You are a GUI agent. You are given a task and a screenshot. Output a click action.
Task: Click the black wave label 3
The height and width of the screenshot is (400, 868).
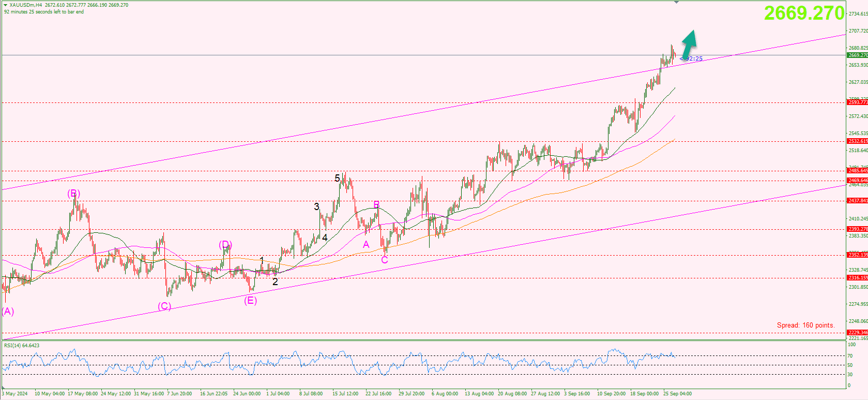pyautogui.click(x=317, y=206)
